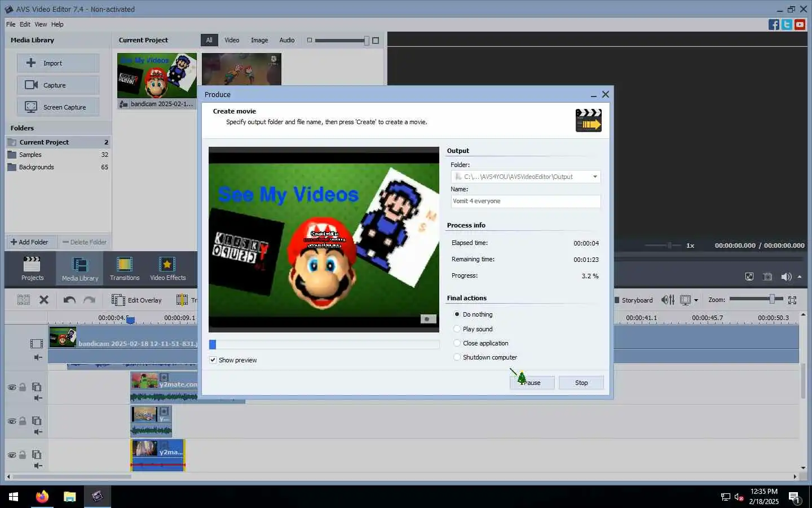
Task: Click the zoom-to-fit timeline icon
Action: point(792,300)
